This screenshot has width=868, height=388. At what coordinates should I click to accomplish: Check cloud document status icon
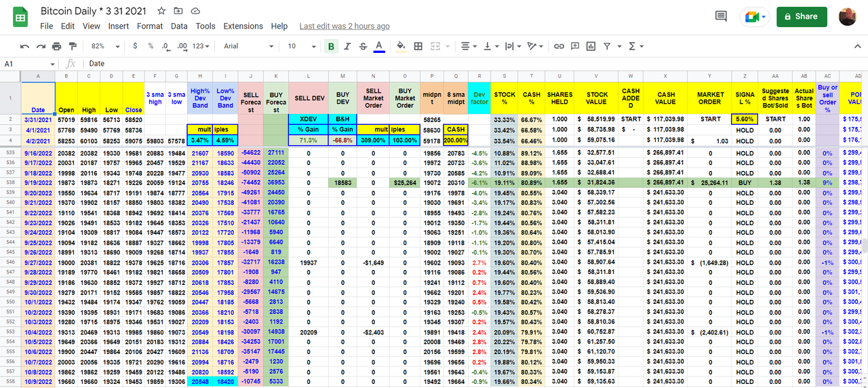(x=195, y=12)
